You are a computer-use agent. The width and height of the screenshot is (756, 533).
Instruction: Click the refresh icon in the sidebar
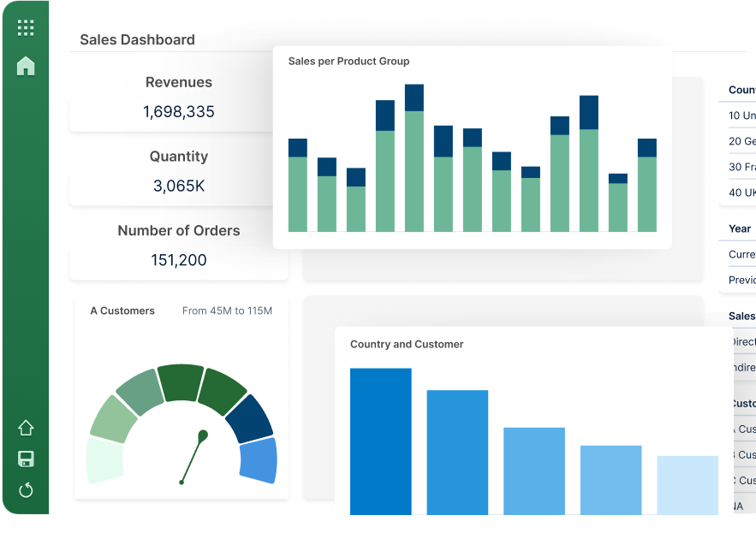pyautogui.click(x=26, y=490)
